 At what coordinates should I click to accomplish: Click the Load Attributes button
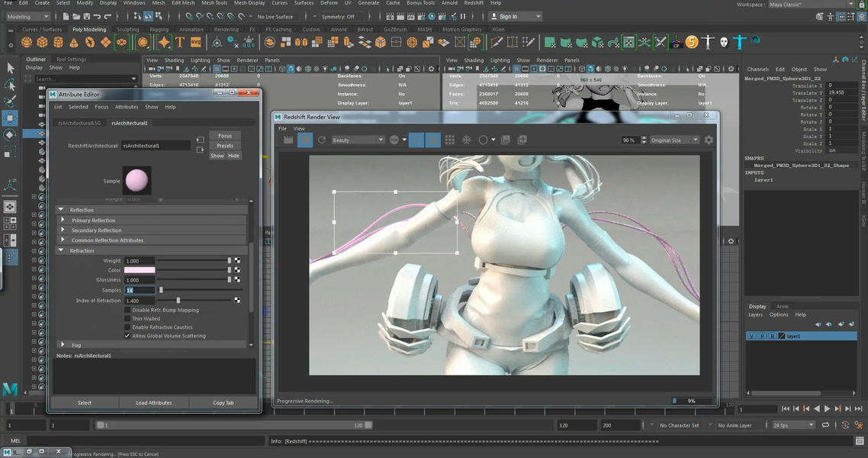tap(154, 402)
